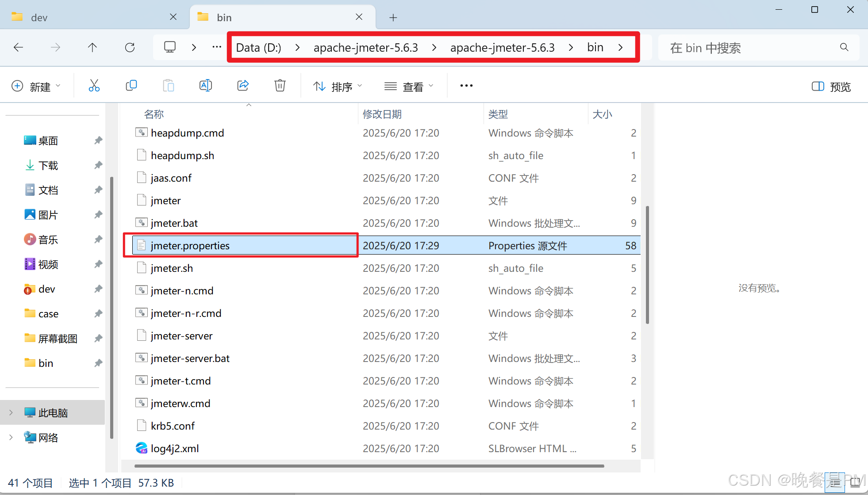The image size is (868, 495).
Task: Click the large icons view icon in status bar
Action: tap(855, 483)
